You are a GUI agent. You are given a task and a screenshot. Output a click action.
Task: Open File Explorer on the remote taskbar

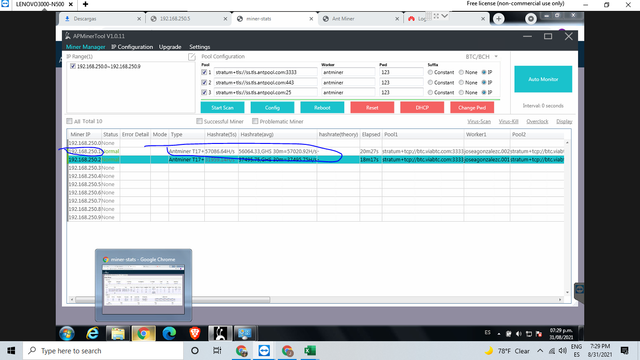118,333
